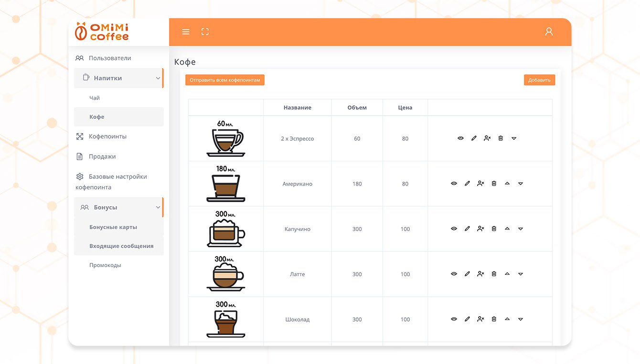
Task: Click the name cell '2 x Эспрессо'
Action: click(x=297, y=139)
